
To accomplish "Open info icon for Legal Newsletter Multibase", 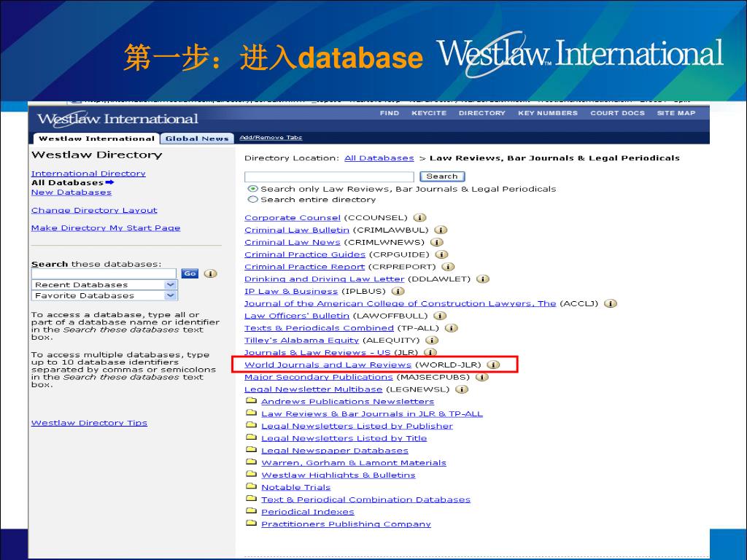I will pyautogui.click(x=462, y=389).
